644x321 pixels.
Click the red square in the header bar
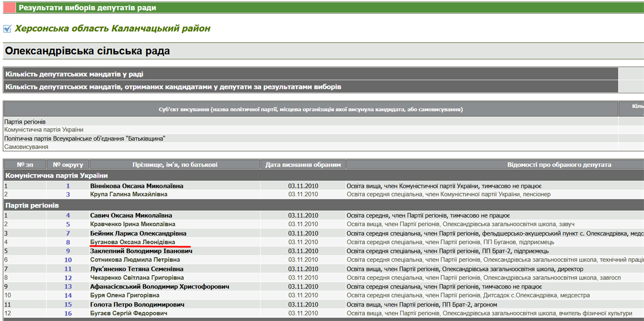9,8
